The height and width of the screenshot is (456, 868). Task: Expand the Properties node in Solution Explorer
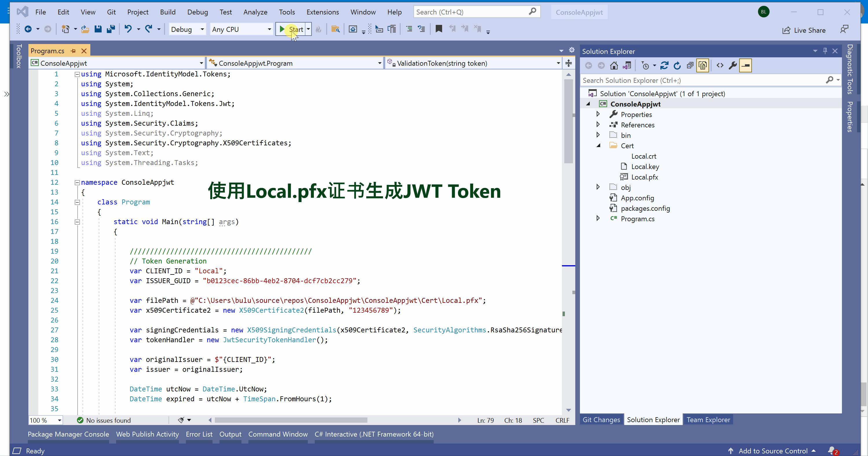[598, 114]
